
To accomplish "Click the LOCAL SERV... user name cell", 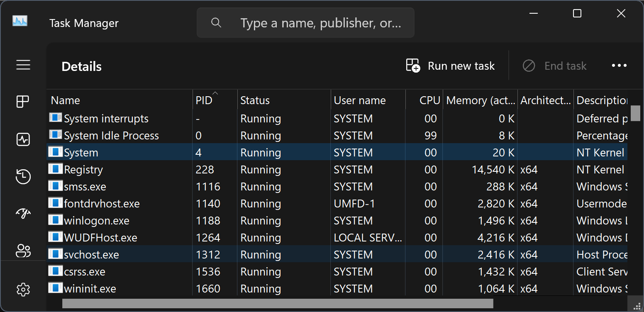I will pyautogui.click(x=368, y=238).
